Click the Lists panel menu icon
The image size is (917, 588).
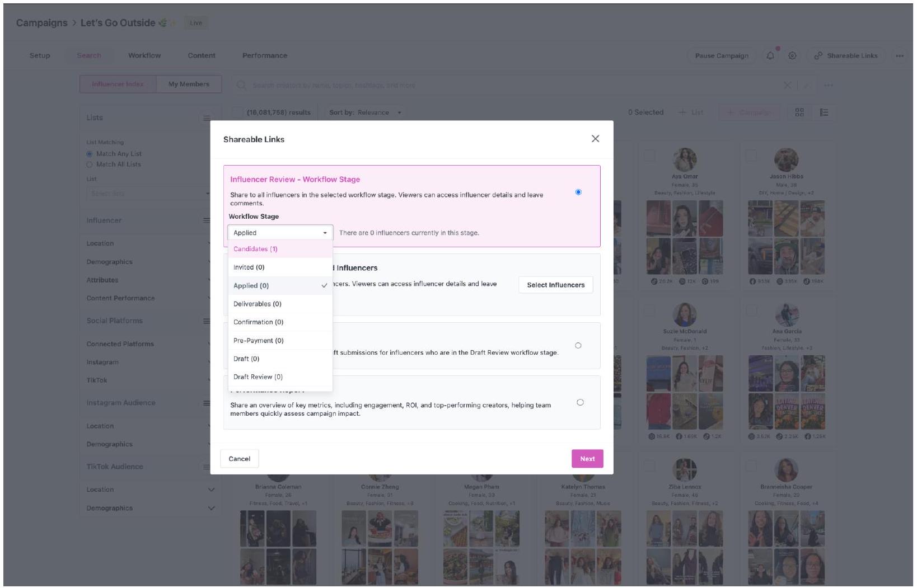pyautogui.click(x=207, y=118)
